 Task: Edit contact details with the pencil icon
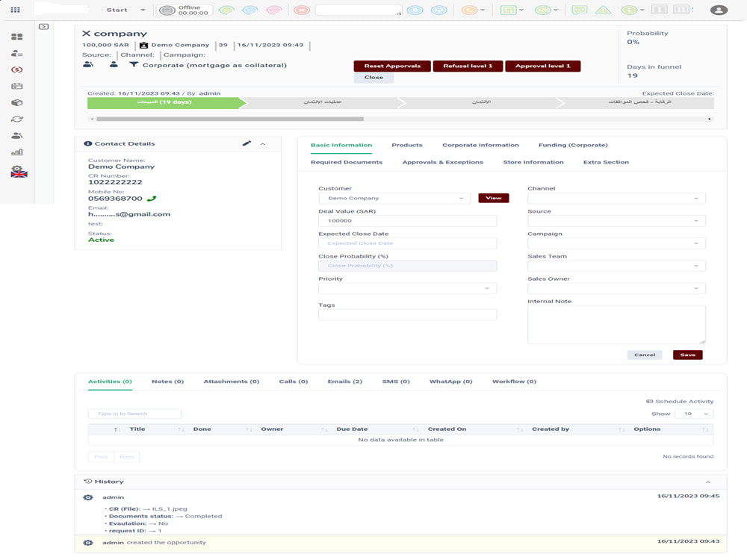[247, 143]
